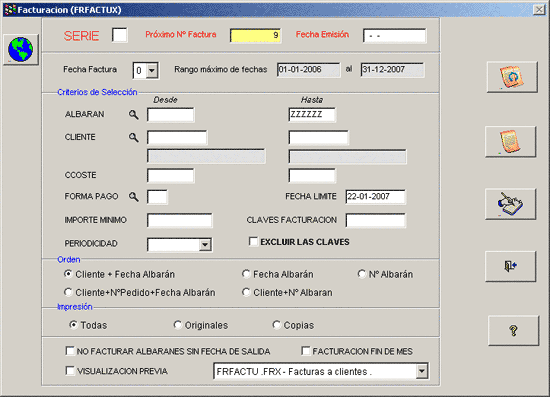Click the SERIE input box
The width and height of the screenshot is (550, 397).
click(x=120, y=35)
